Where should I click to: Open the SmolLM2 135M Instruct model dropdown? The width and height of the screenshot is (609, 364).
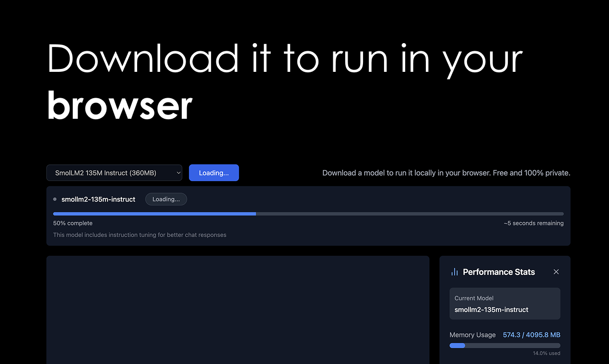click(114, 173)
